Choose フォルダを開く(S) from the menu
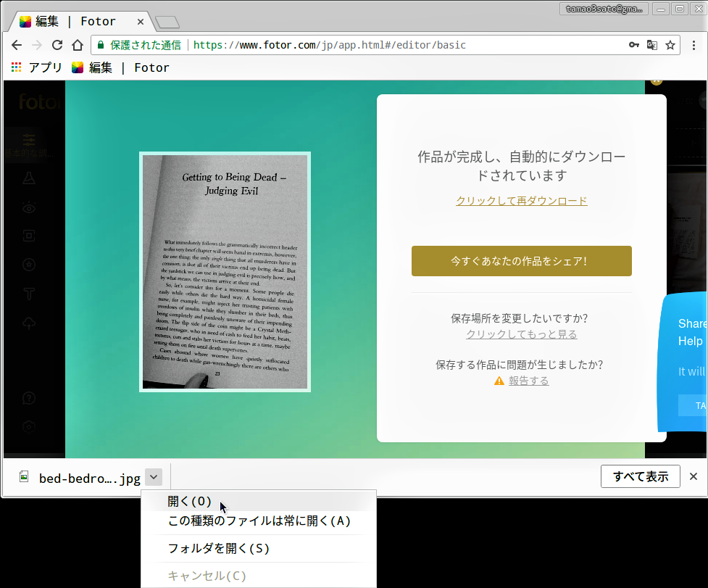Image resolution: width=708 pixels, height=588 pixels. [x=258, y=549]
